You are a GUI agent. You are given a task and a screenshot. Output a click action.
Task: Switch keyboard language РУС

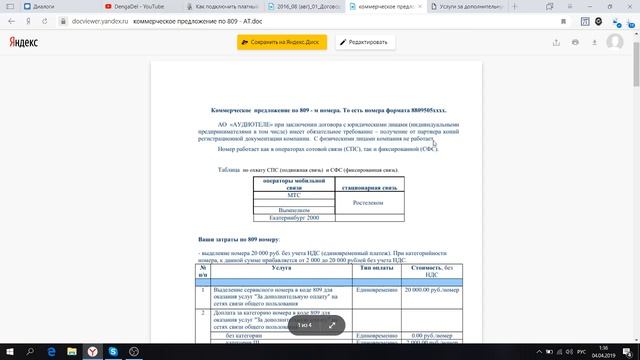pos(582,352)
